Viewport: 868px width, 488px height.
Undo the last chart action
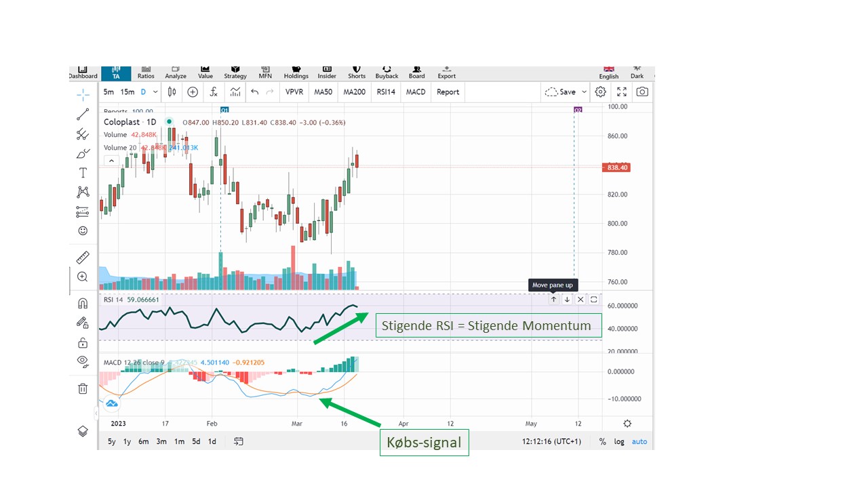click(255, 92)
